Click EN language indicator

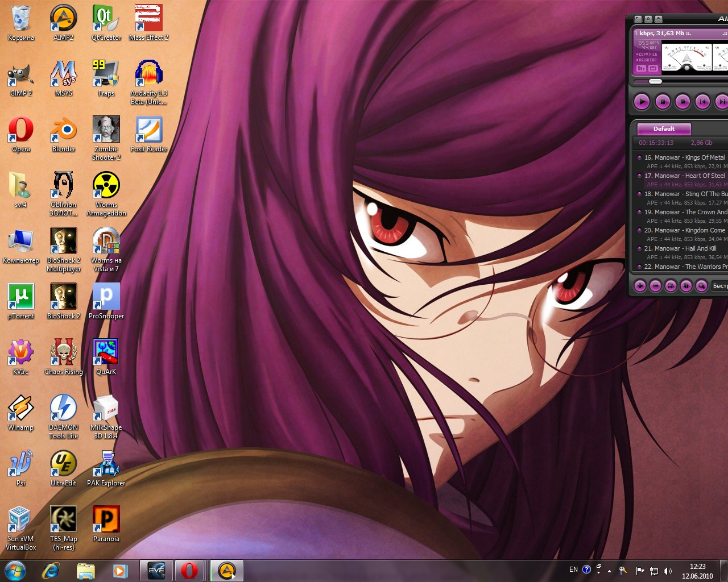click(573, 569)
